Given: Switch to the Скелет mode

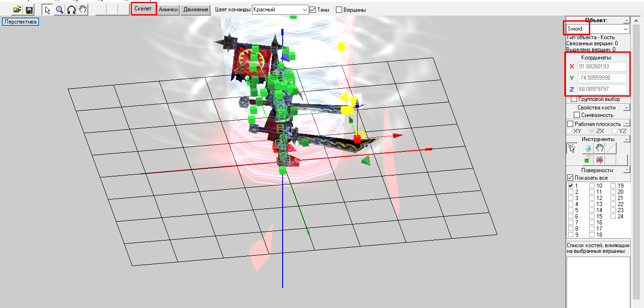Looking at the screenshot, I should coord(144,9).
